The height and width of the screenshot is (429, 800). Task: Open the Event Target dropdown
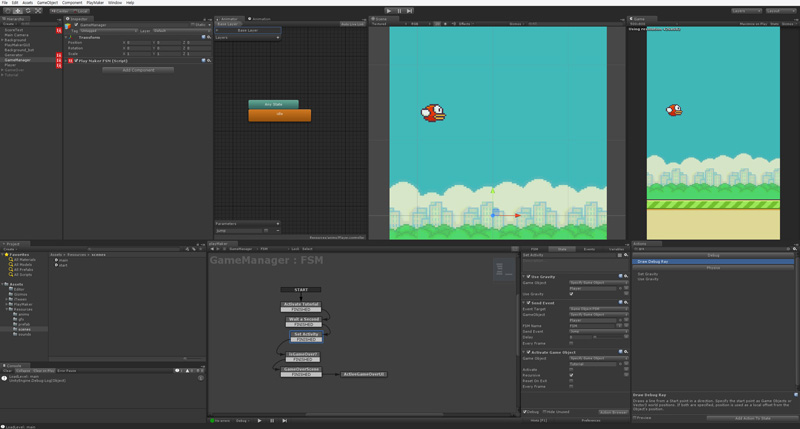click(x=598, y=309)
